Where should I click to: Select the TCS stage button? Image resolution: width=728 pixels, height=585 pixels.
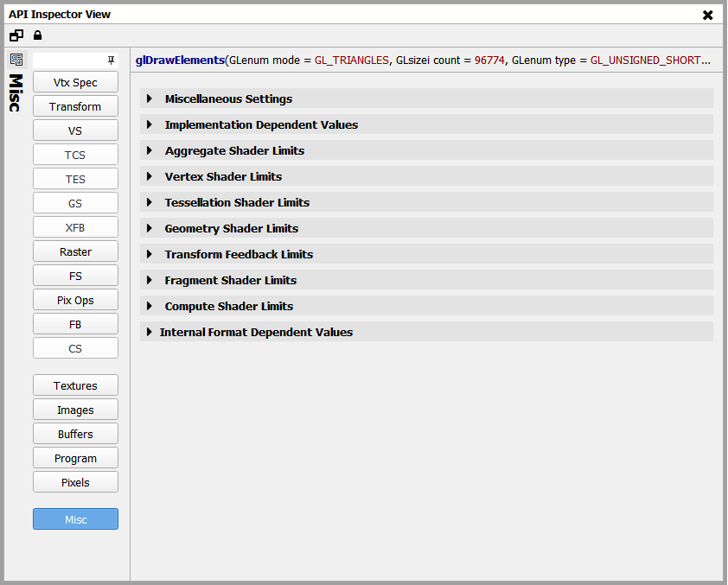[75, 155]
